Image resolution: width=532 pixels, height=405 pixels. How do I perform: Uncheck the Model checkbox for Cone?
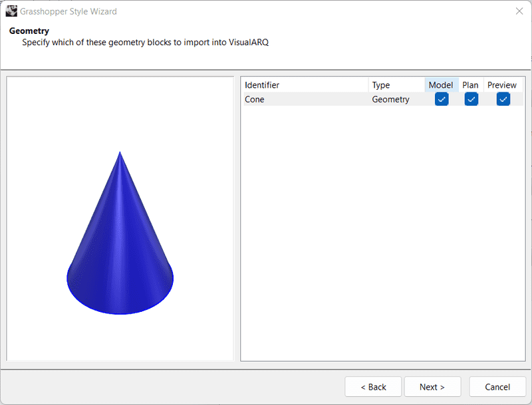point(442,99)
